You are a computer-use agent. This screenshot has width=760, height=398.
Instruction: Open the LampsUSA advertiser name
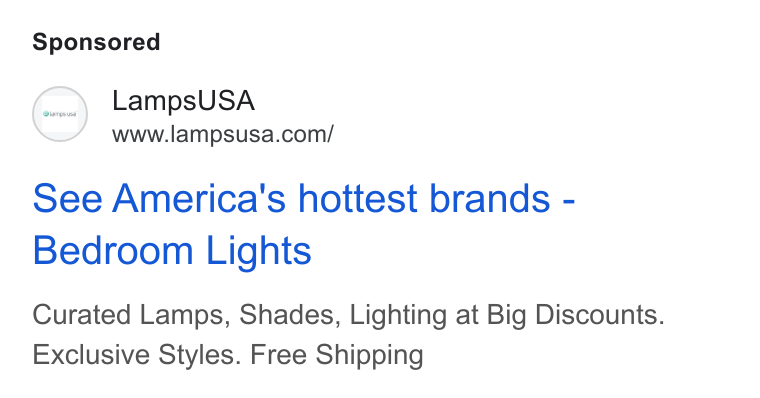183,100
